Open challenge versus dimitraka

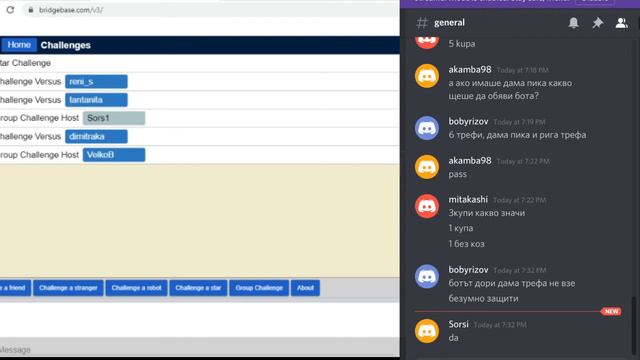point(96,136)
